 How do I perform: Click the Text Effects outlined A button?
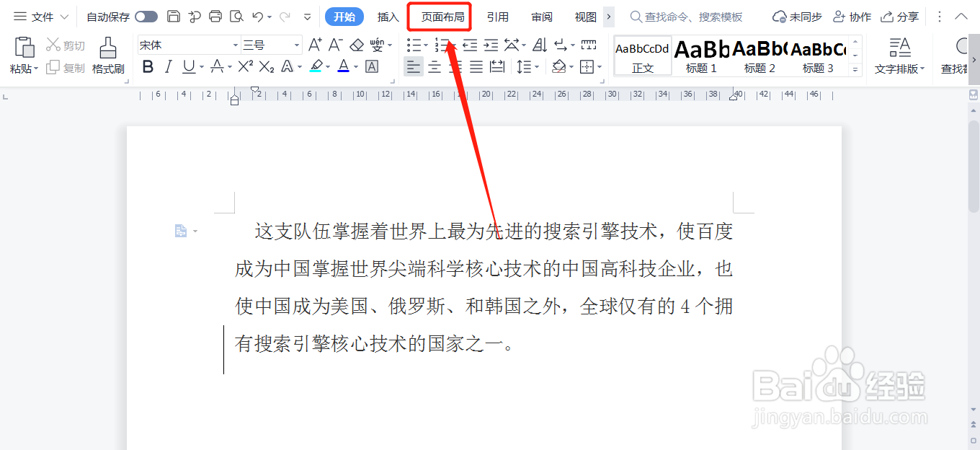coord(287,67)
